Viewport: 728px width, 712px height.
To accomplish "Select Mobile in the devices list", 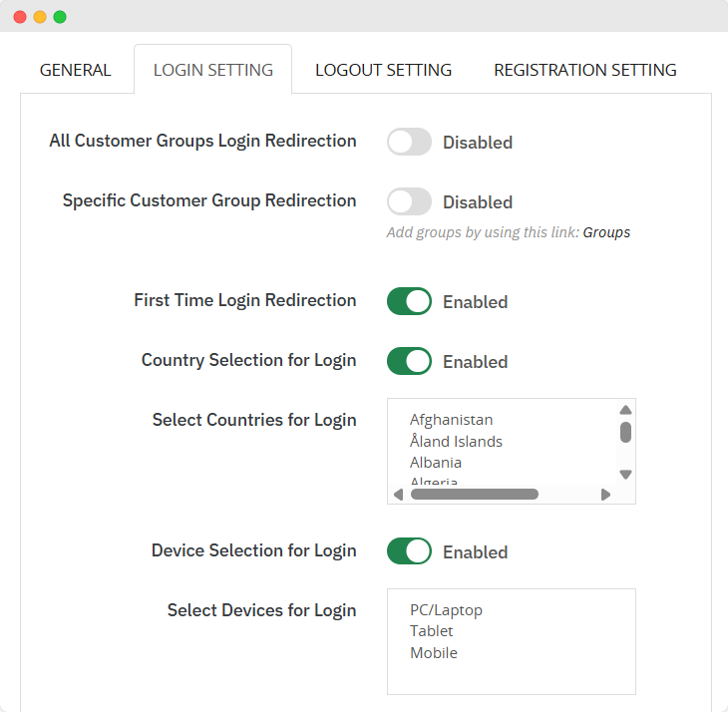I will [433, 653].
